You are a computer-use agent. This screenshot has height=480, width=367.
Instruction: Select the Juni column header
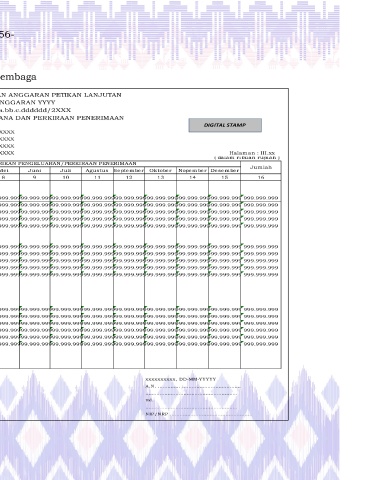pos(35,170)
